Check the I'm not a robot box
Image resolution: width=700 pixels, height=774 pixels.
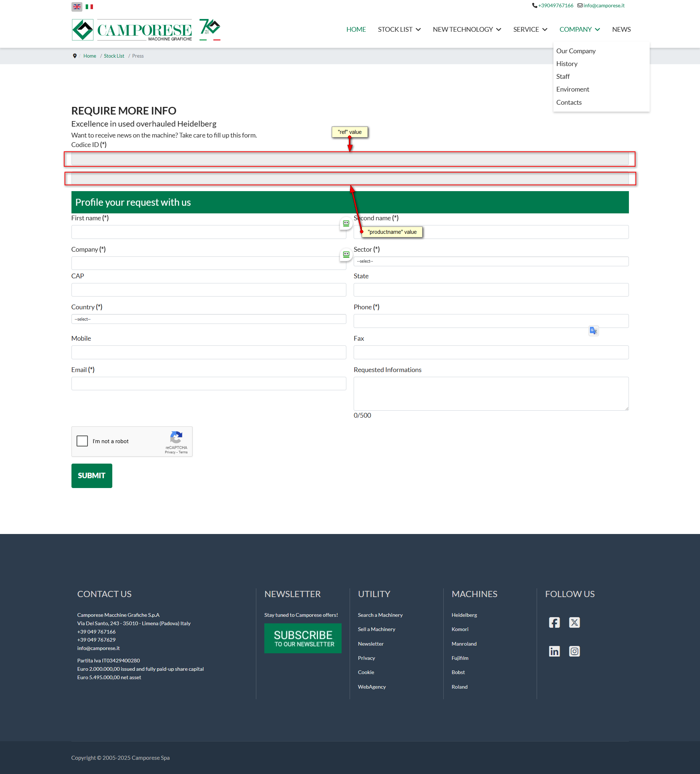82,441
